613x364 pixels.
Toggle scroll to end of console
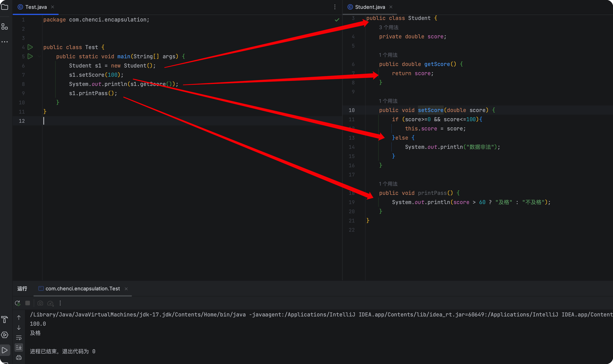[19, 347]
